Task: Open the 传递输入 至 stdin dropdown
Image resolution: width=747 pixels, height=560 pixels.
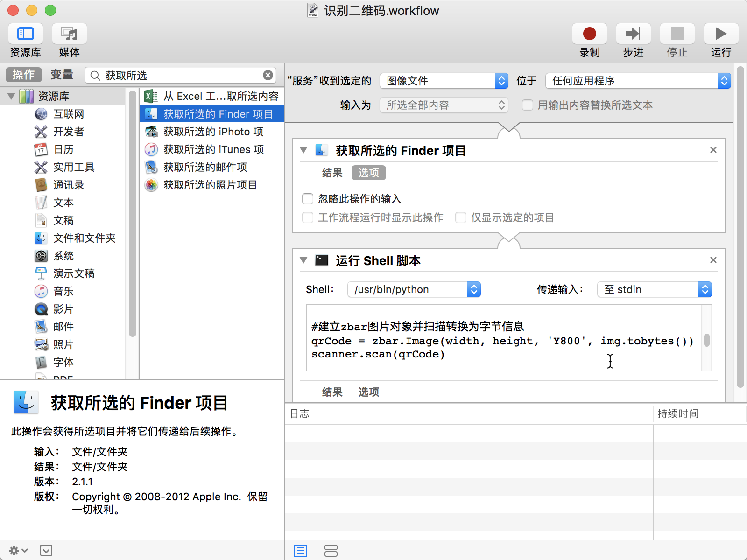Action: click(x=655, y=289)
